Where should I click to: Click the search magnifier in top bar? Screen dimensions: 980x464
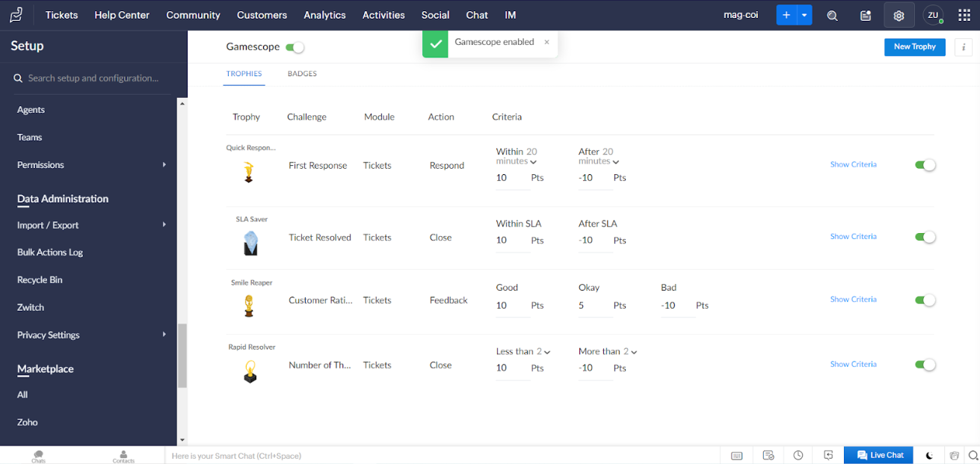[x=832, y=15]
